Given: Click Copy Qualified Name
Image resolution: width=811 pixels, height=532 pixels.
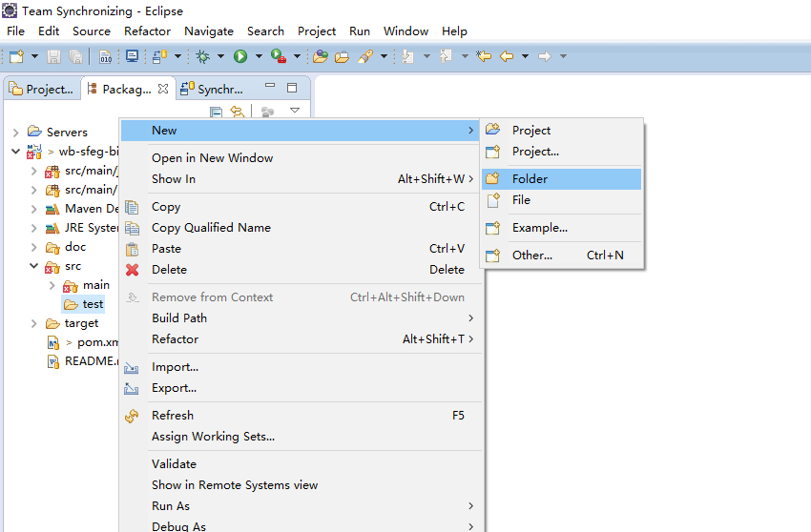Looking at the screenshot, I should [x=300, y=228].
